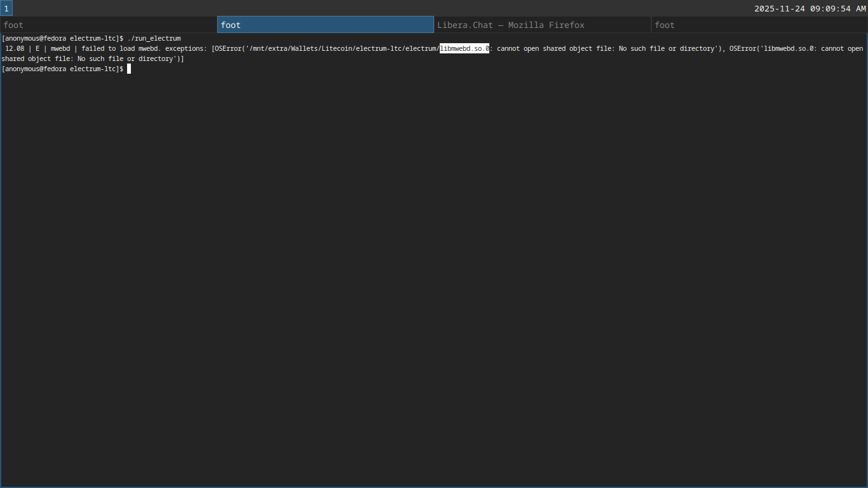Screen dimensions: 868x488
Task: Click the terminal cursor block at the prompt
Action: click(129, 69)
